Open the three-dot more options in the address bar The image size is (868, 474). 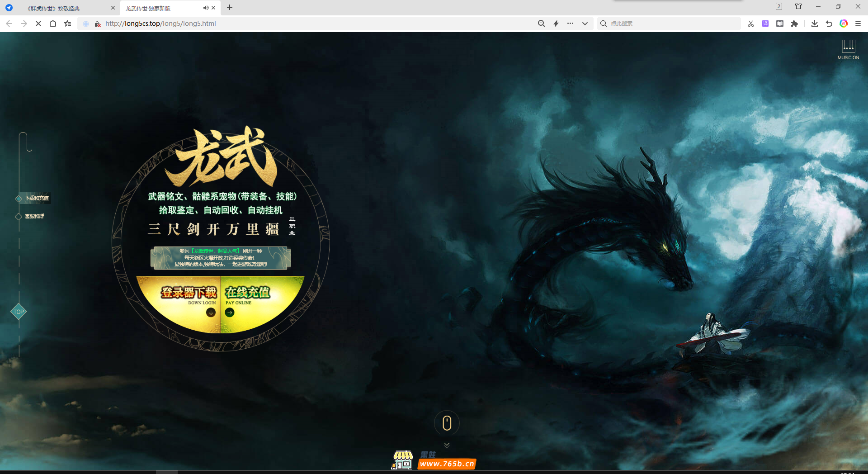coord(571,24)
